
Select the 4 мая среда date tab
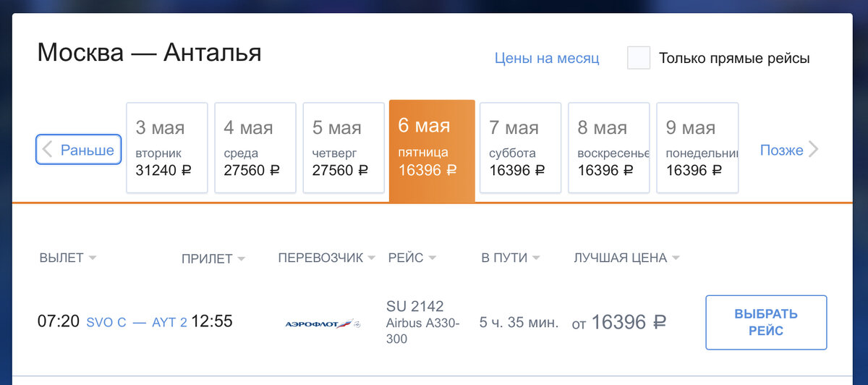pyautogui.click(x=255, y=148)
